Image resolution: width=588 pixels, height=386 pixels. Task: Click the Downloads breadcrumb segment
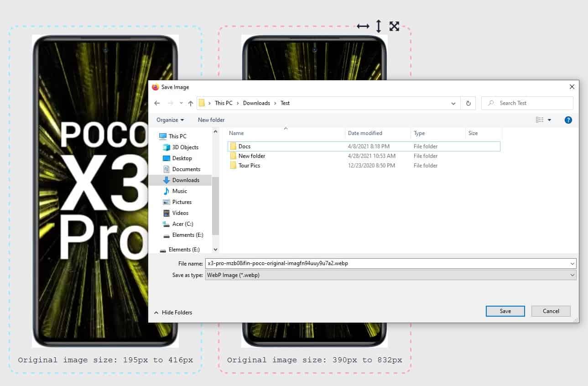(256, 103)
